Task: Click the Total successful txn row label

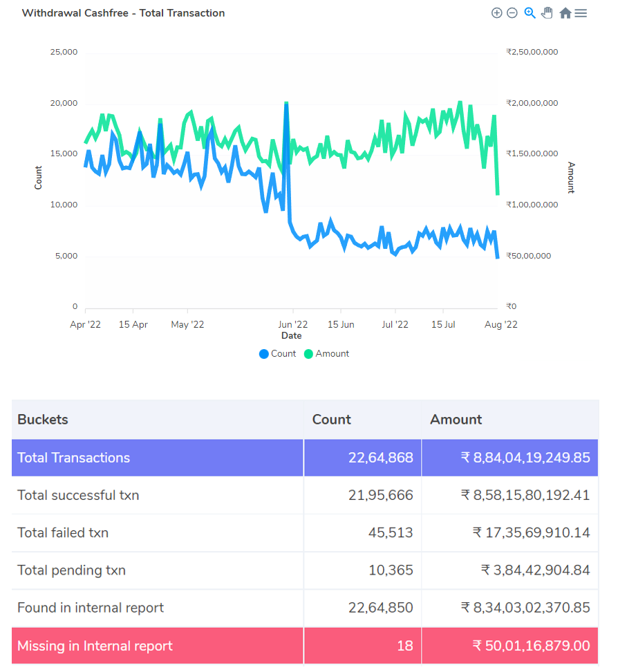Action: [x=78, y=495]
